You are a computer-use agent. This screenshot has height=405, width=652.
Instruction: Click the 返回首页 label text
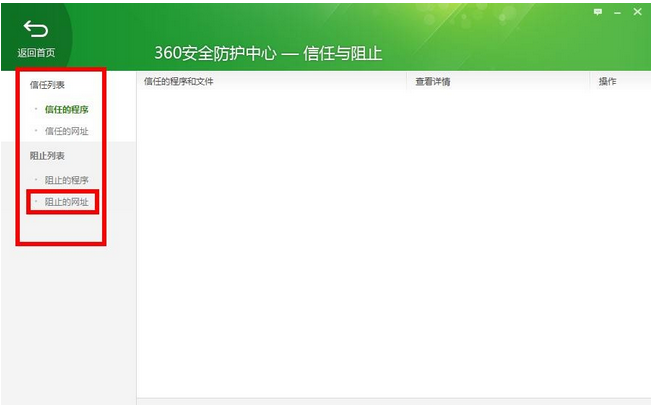point(36,53)
